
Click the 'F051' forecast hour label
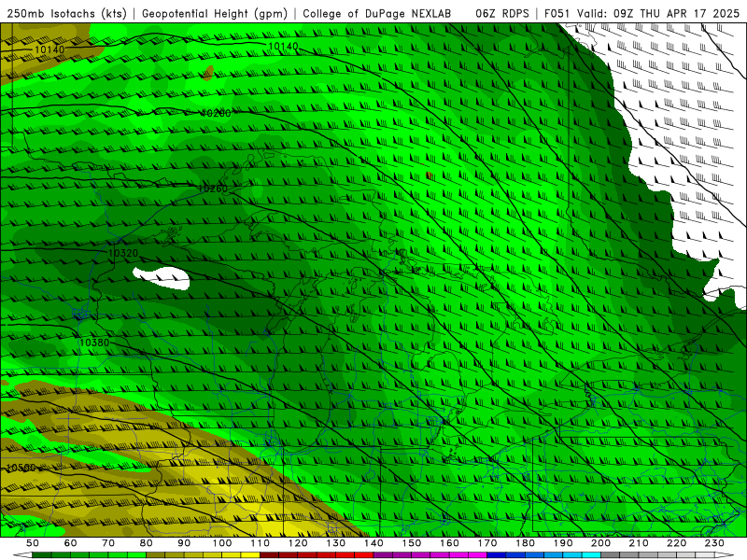pyautogui.click(x=557, y=14)
